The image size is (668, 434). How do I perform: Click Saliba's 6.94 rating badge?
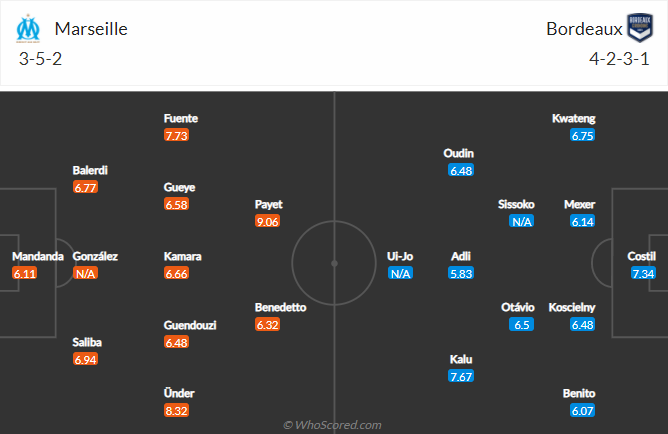click(85, 358)
